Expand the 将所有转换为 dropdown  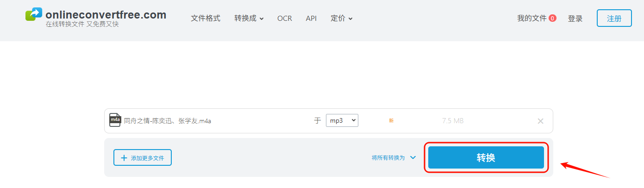point(394,157)
